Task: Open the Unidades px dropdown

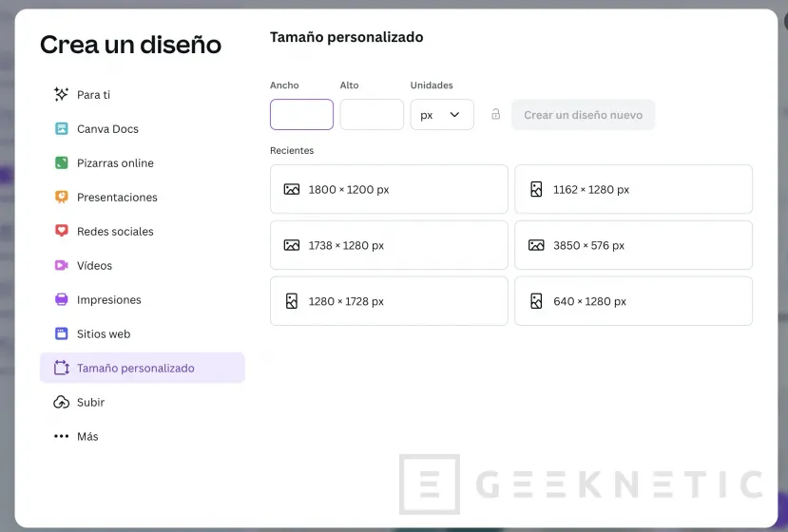Action: pyautogui.click(x=442, y=115)
